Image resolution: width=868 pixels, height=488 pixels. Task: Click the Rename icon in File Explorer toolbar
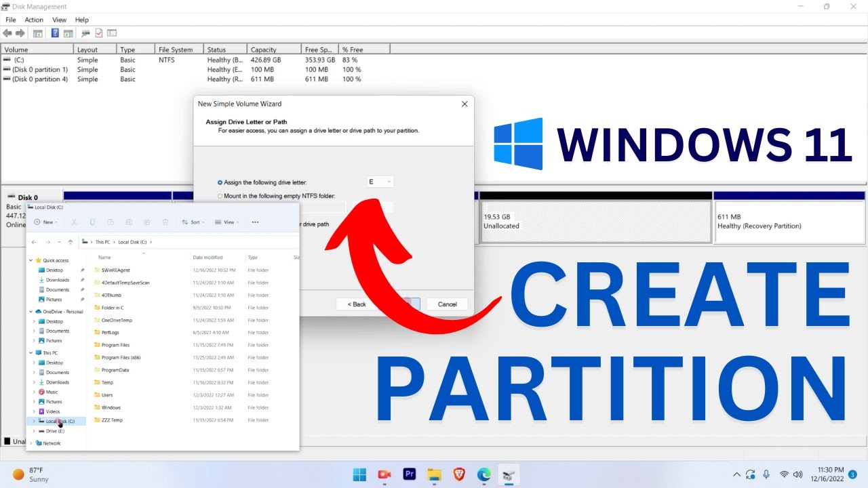point(129,222)
